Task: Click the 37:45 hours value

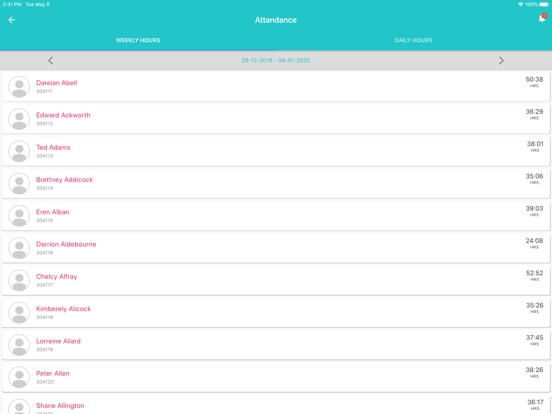Action: pyautogui.click(x=534, y=338)
